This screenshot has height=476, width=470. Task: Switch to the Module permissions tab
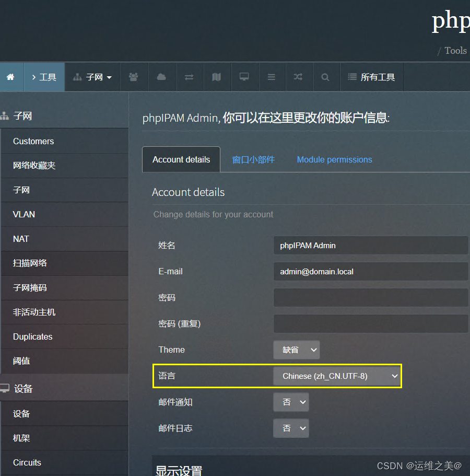coord(334,160)
